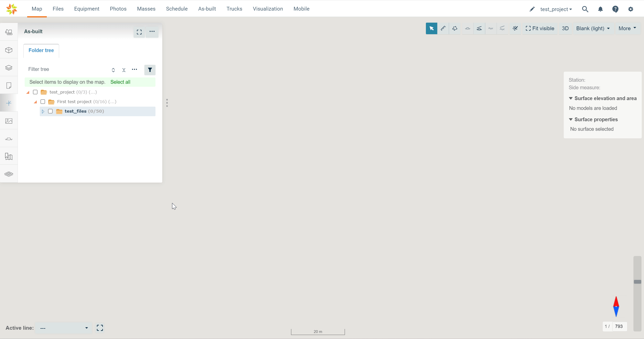Viewport: 644px width, 339px height.
Task: Open the notifications bell
Action: tap(600, 9)
